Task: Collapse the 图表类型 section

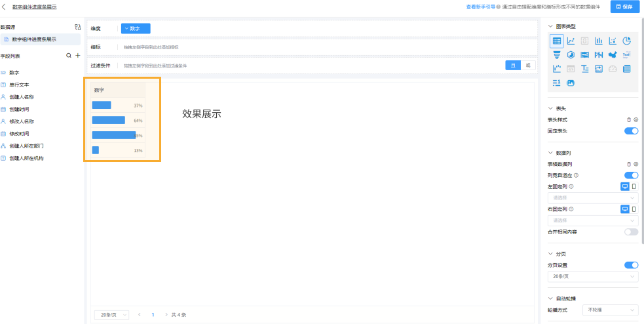Action: click(550, 26)
